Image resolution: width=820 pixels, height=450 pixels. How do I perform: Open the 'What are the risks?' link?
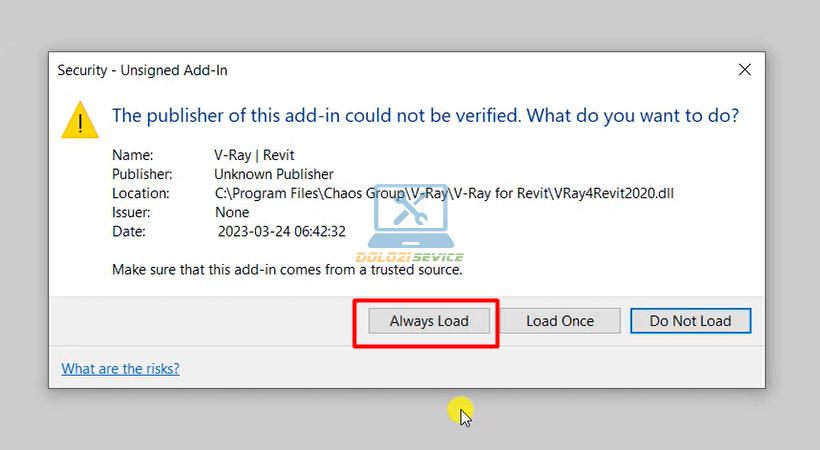tap(121, 368)
